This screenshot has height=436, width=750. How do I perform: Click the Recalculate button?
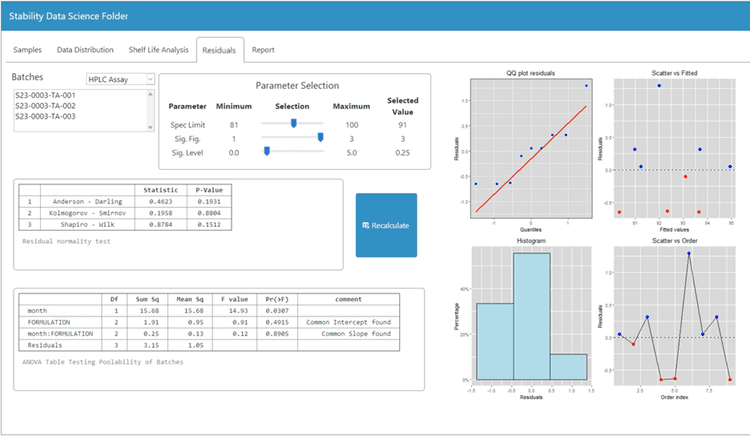click(x=386, y=225)
